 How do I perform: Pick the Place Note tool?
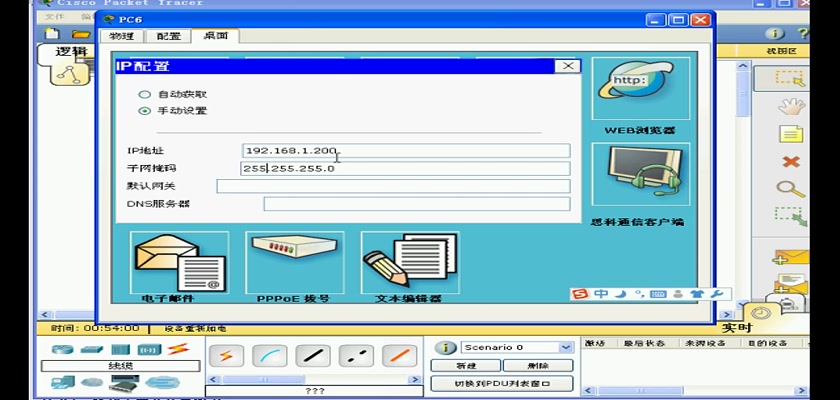pos(791,134)
